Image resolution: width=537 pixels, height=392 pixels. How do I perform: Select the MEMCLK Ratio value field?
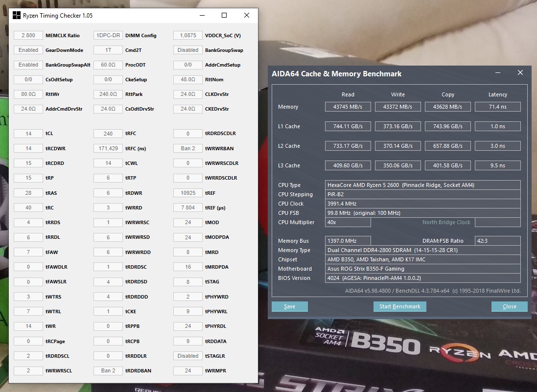[28, 35]
